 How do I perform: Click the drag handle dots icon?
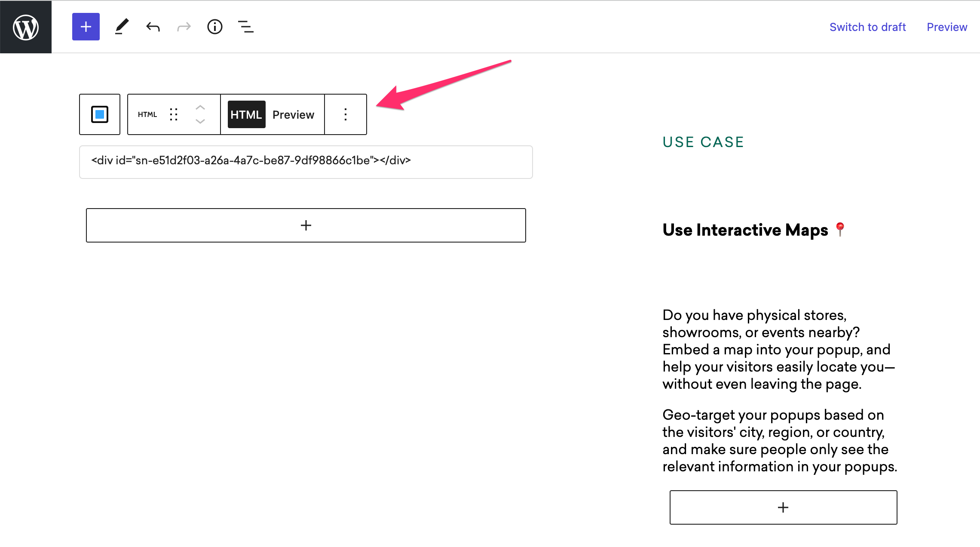point(174,114)
